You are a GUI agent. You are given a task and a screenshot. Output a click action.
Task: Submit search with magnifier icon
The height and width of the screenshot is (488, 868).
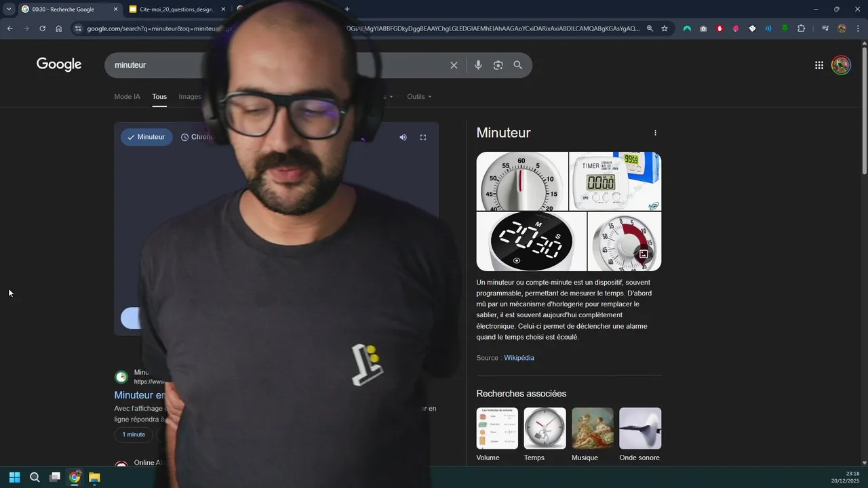pos(518,65)
